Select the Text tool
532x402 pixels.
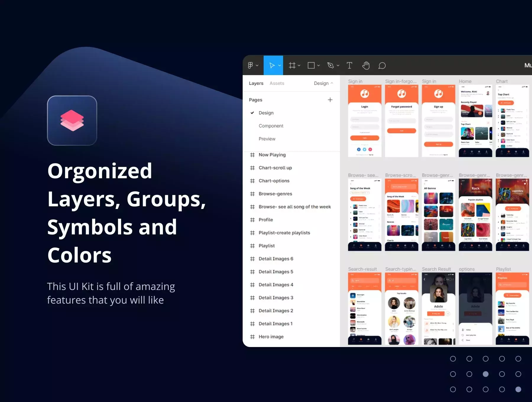(x=349, y=65)
